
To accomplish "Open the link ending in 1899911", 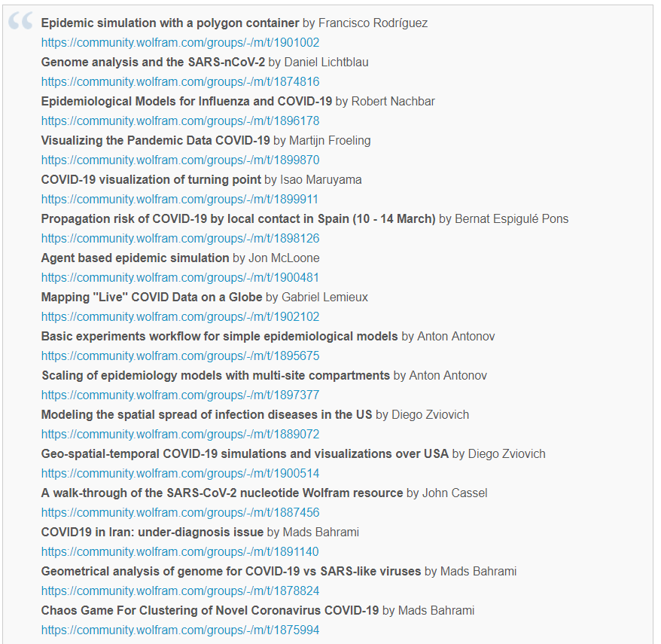I will click(x=180, y=200).
